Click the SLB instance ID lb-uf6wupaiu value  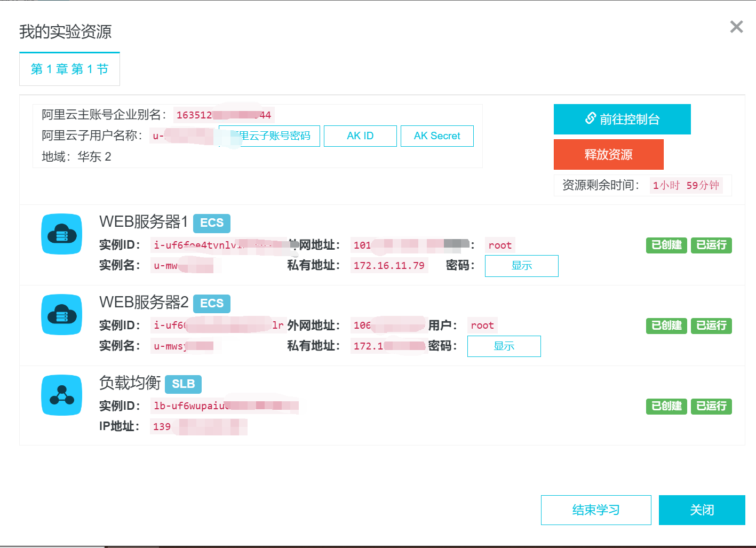click(225, 406)
